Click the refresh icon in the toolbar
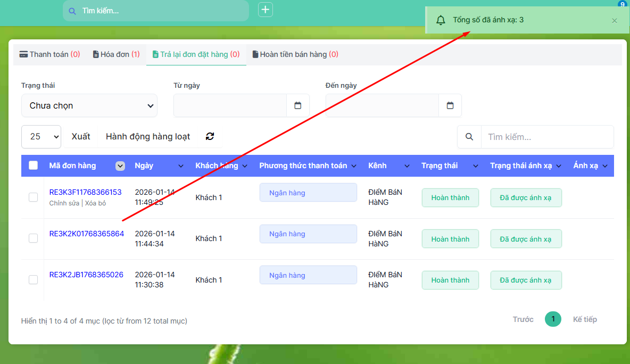Viewport: 630px width, 364px height. pyautogui.click(x=210, y=136)
